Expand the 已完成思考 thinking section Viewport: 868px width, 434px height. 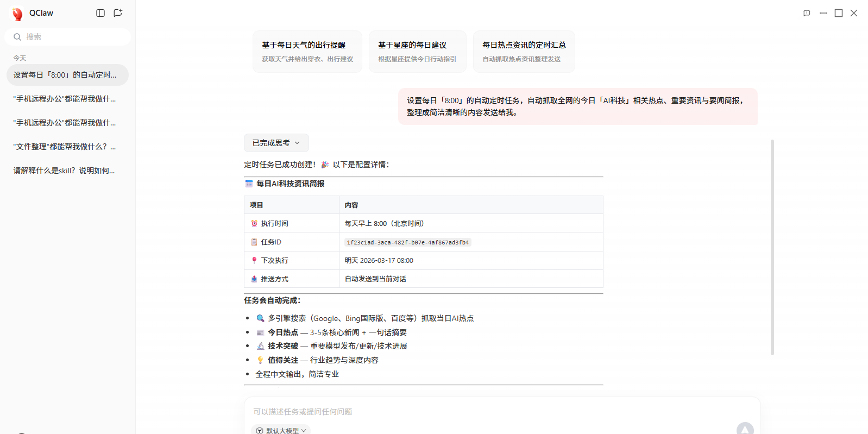pyautogui.click(x=276, y=143)
